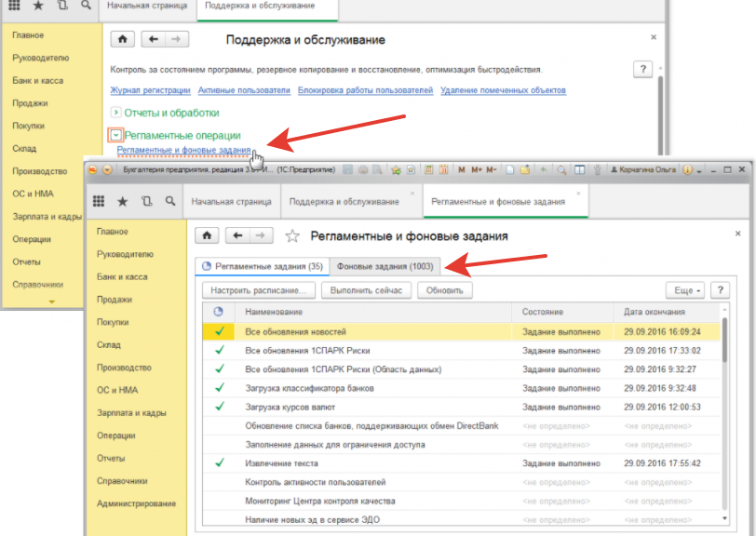Open the sections grid menu in front window
Screen dimensions: 756x536
tap(99, 202)
